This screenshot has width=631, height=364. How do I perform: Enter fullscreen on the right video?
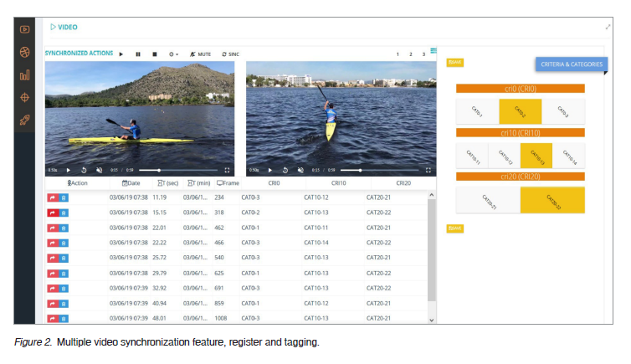pyautogui.click(x=428, y=170)
